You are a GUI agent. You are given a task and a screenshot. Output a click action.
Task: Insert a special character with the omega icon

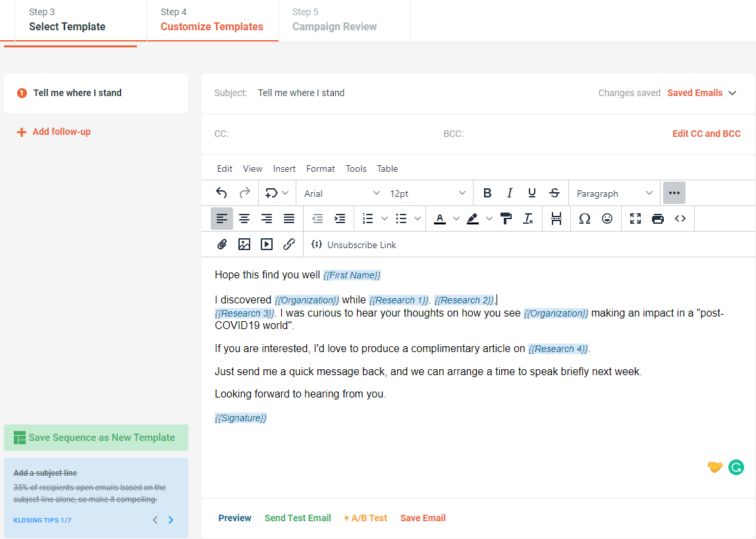coord(584,218)
